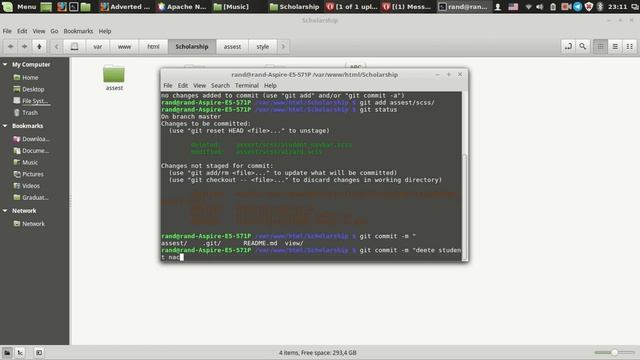Screen dimensions: 640x360
Task: Select the style path segment
Action: tap(263, 47)
